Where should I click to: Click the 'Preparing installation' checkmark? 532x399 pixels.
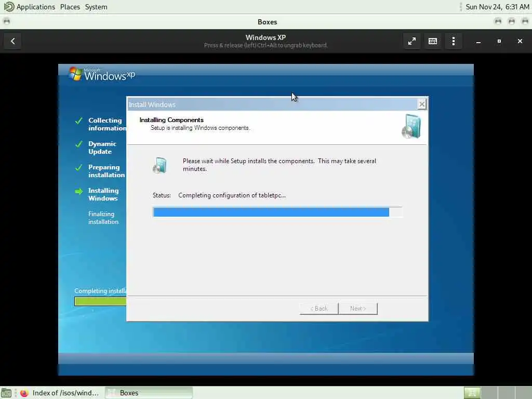79,168
